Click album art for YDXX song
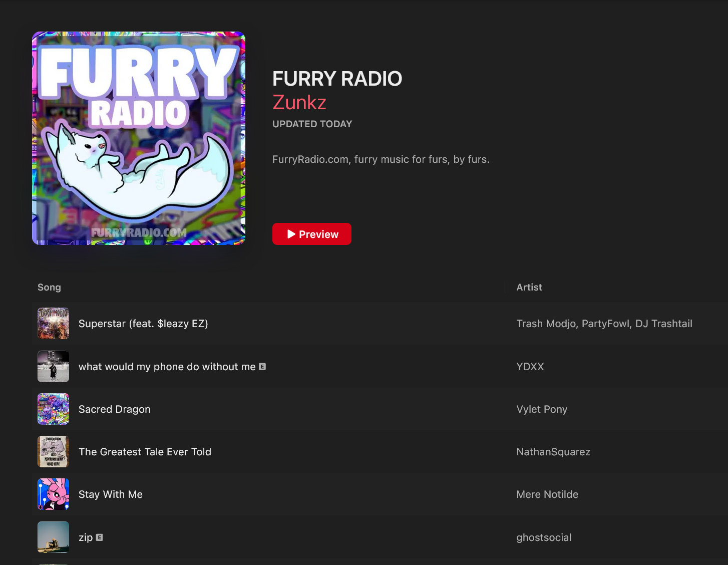This screenshot has width=728, height=565. (53, 366)
